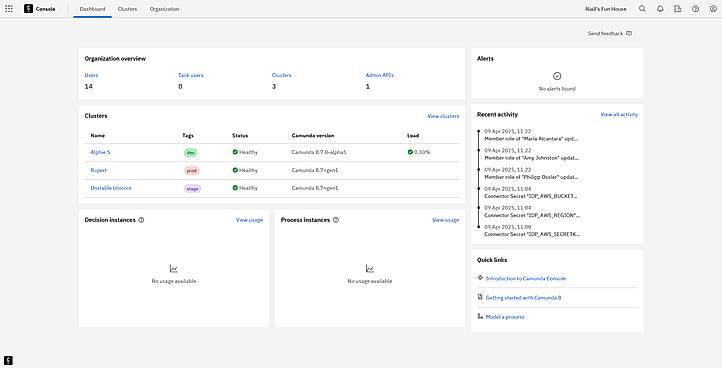722x368 pixels.
Task: Open the notifications bell icon
Action: (x=660, y=9)
